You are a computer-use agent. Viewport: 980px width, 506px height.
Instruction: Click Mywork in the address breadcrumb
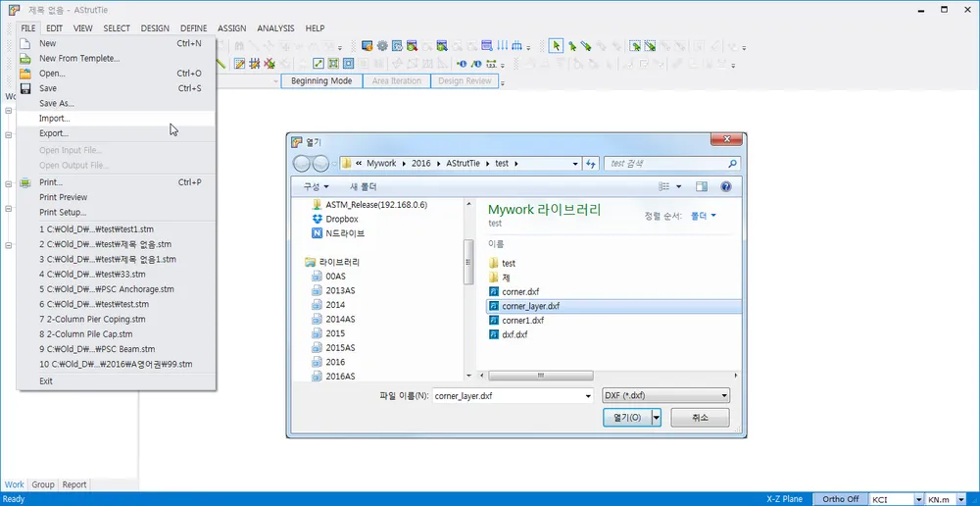(381, 163)
